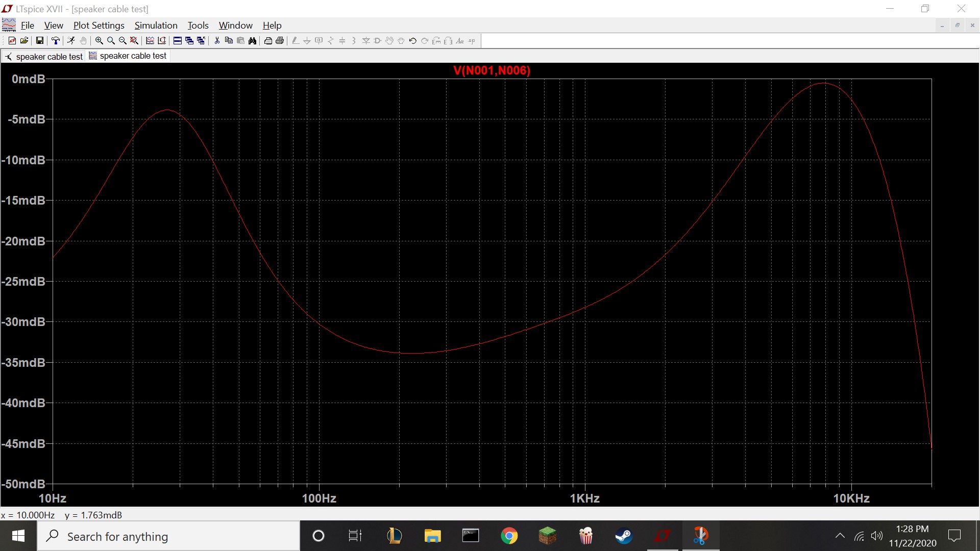
Task: Open File Explorer from the taskbar
Action: pos(432,536)
